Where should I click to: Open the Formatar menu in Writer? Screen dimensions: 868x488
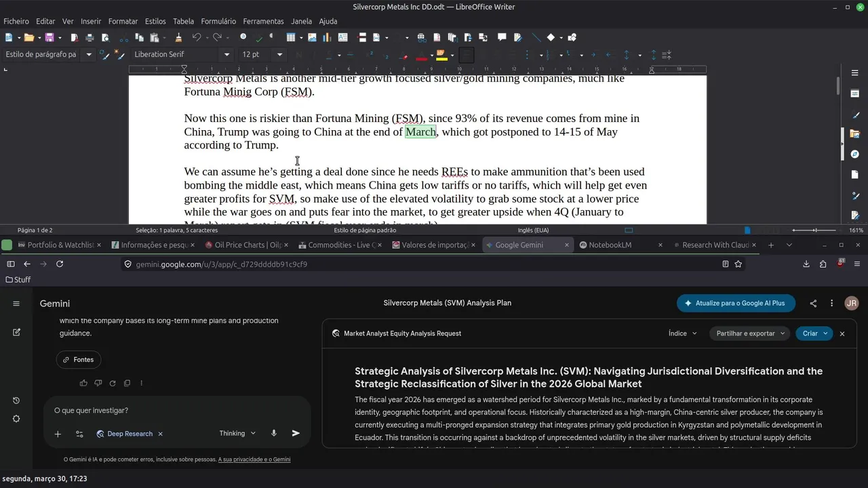coord(123,22)
